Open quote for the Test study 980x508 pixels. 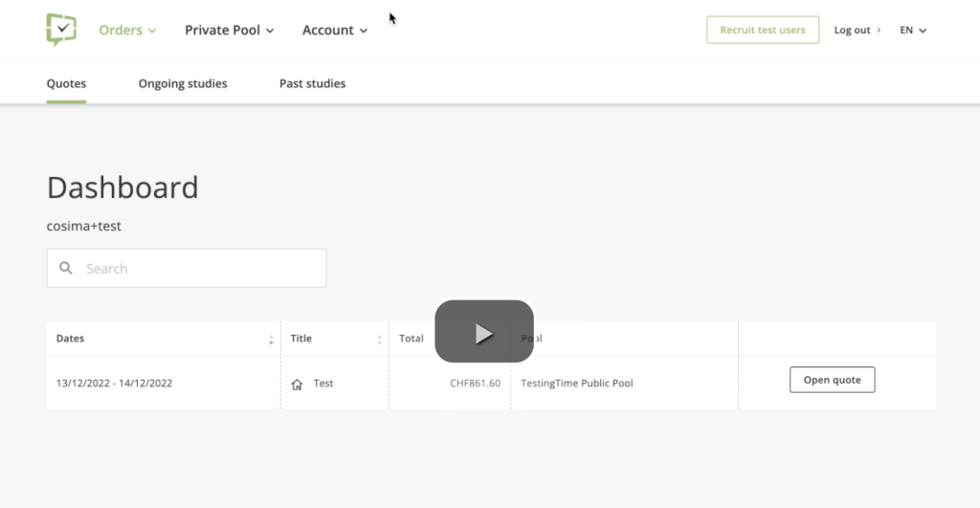point(832,380)
